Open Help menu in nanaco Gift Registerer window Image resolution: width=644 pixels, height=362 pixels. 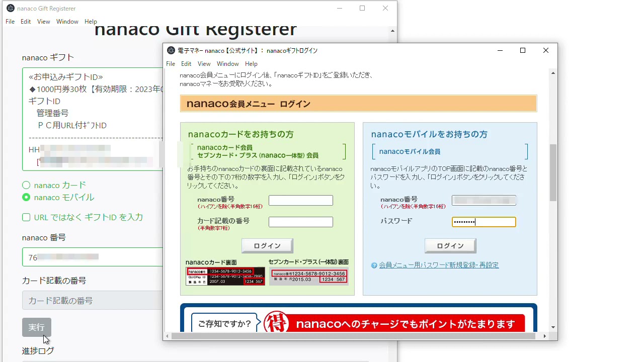tap(91, 22)
